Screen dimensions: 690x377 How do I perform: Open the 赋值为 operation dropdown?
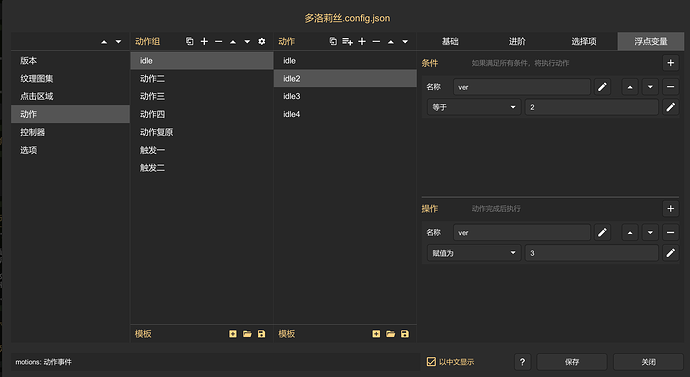474,253
